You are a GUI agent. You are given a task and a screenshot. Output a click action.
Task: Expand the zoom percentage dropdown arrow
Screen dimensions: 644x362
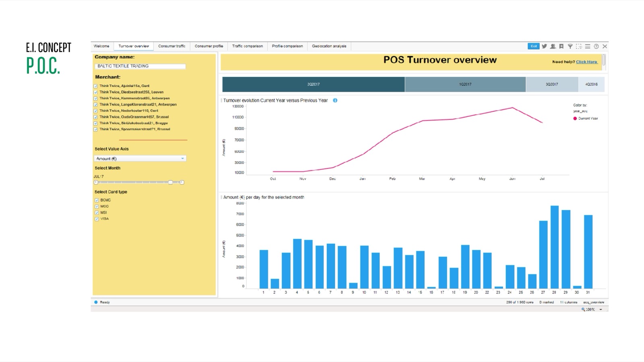click(601, 310)
